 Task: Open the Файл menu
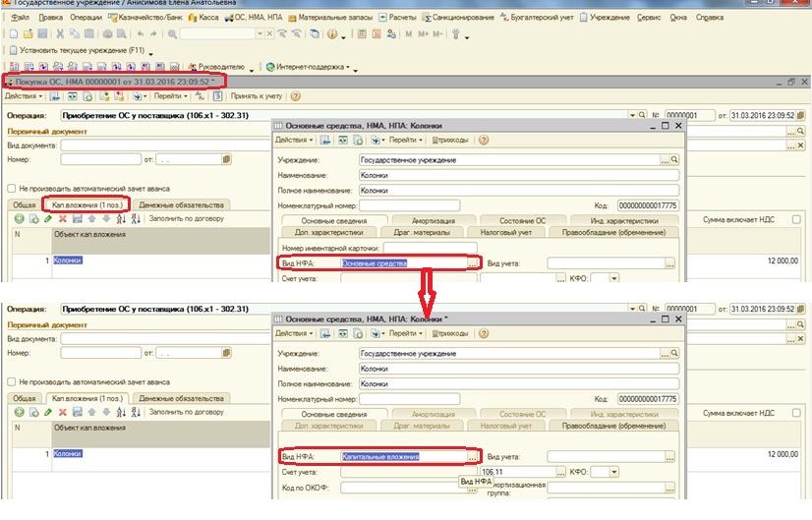tap(20, 18)
